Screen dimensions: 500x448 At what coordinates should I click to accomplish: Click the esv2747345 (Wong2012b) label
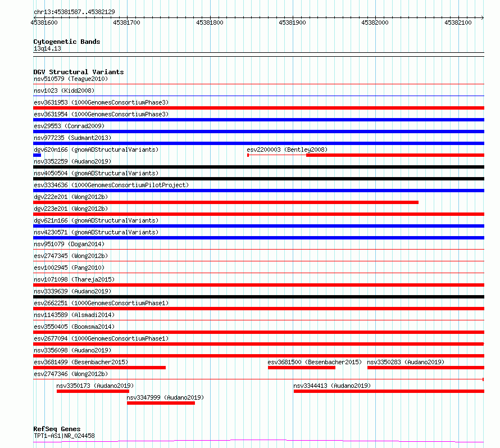pos(71,256)
